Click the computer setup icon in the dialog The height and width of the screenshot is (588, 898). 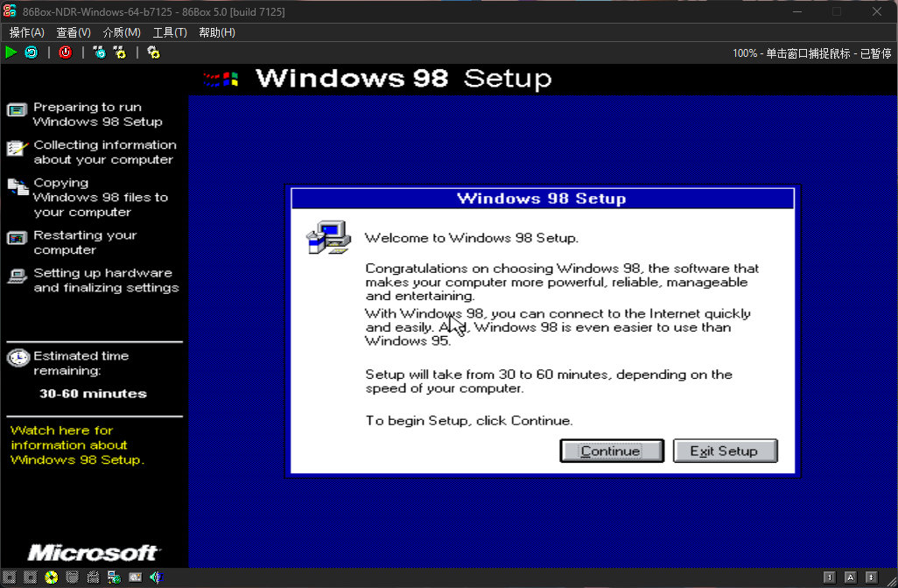(329, 237)
